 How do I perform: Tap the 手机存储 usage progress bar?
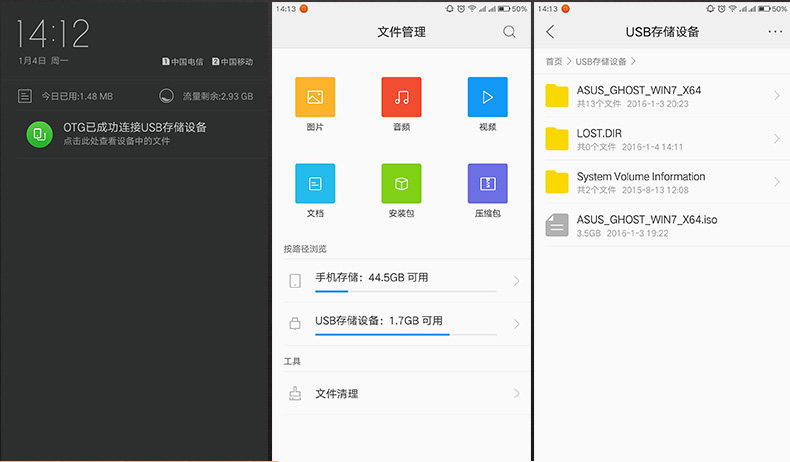[x=406, y=291]
